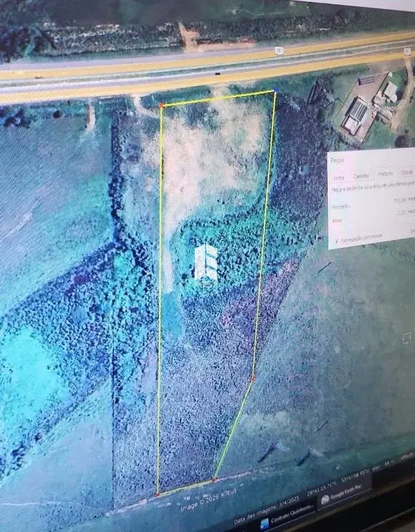Click the latitude coordinate in status bar
This screenshot has height=532, width=415.
[320, 489]
